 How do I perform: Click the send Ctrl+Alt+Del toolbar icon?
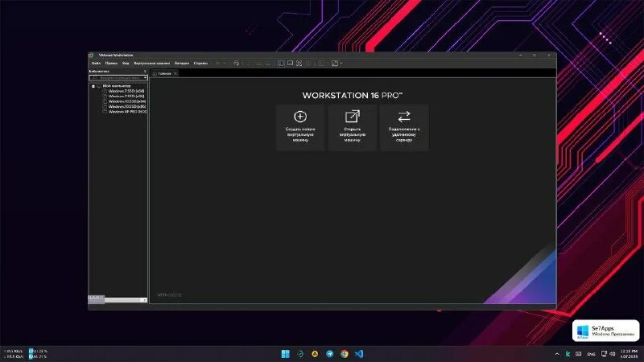click(x=236, y=64)
